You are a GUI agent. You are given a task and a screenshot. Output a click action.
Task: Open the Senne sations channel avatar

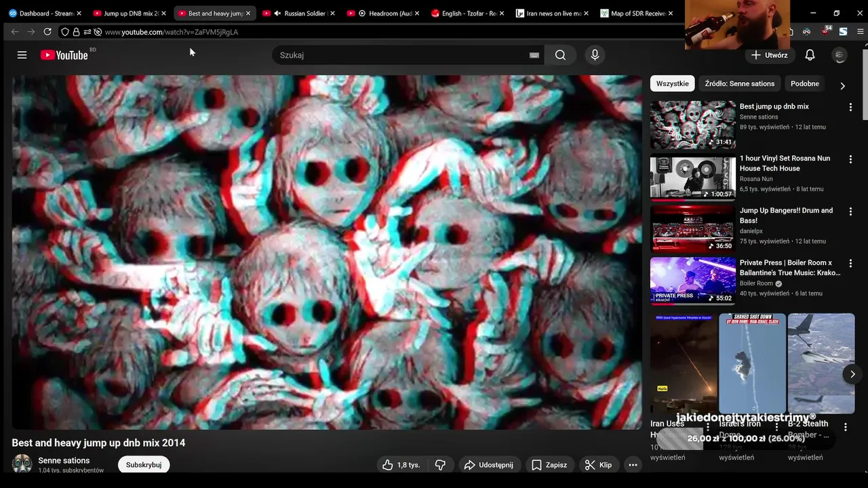pos(22,464)
